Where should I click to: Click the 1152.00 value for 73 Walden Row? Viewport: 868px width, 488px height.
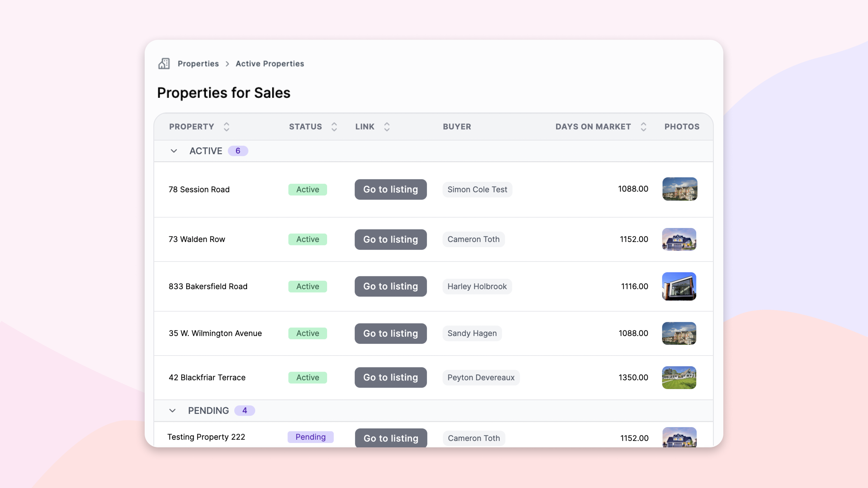(x=634, y=239)
